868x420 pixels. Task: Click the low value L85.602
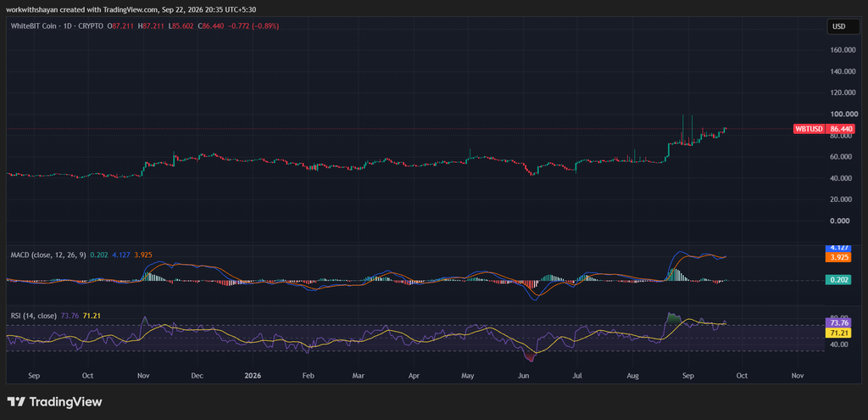click(181, 26)
